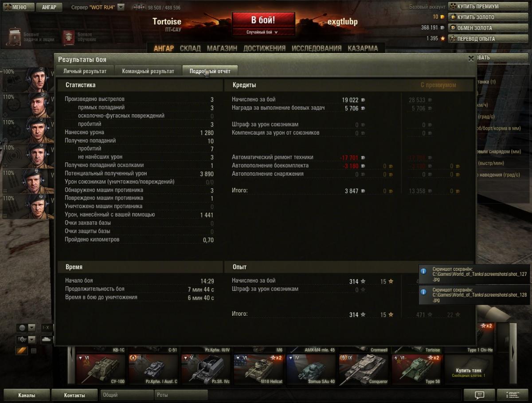532x403 pixels.
Task: Expand the vehicle class filter dropdown arrow
Action: click(x=31, y=340)
